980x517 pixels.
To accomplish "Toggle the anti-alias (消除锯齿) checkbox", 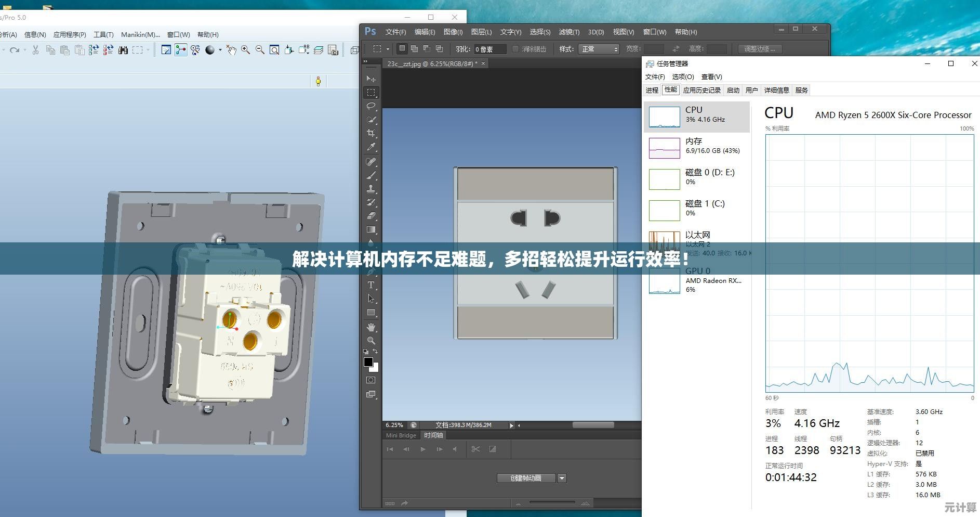I will tap(515, 49).
